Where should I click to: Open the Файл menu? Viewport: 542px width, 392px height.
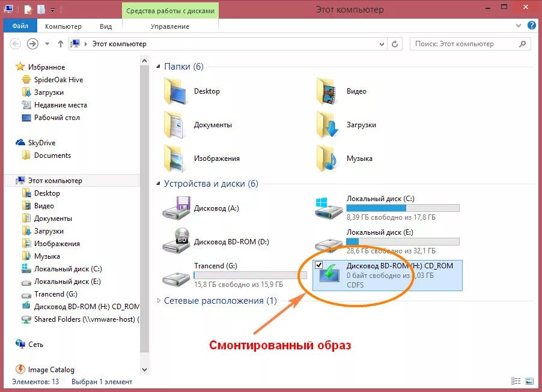click(20, 26)
